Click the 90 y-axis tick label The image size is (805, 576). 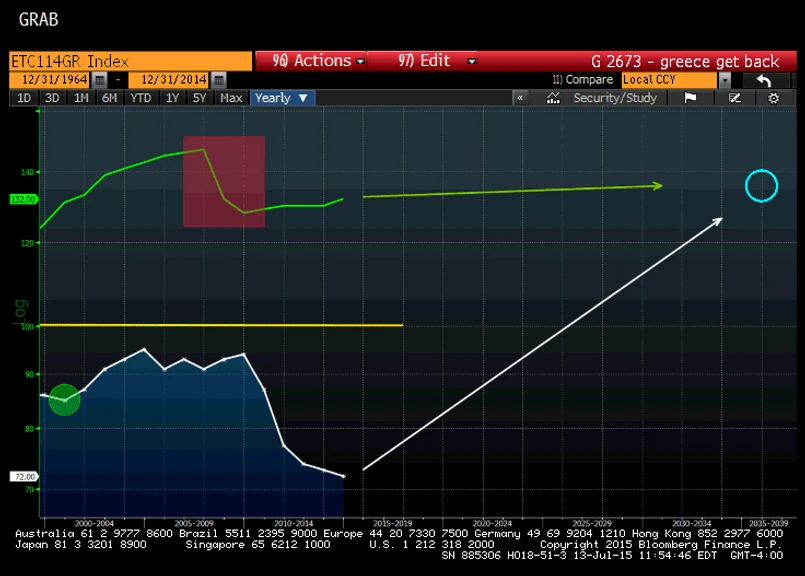coord(29,374)
